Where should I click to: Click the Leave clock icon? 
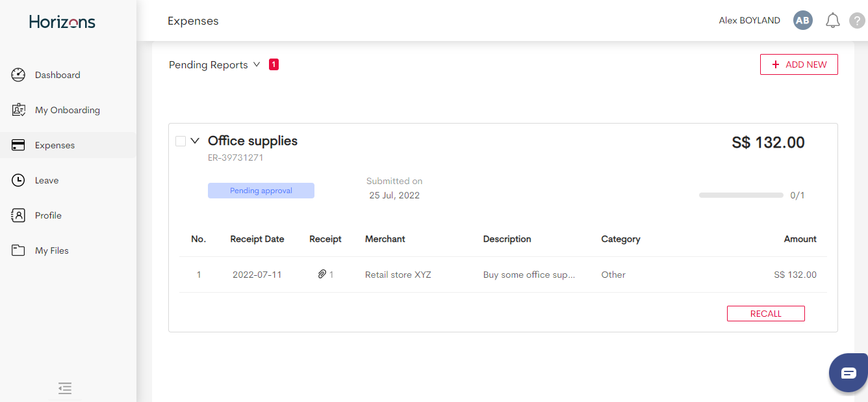(x=18, y=180)
